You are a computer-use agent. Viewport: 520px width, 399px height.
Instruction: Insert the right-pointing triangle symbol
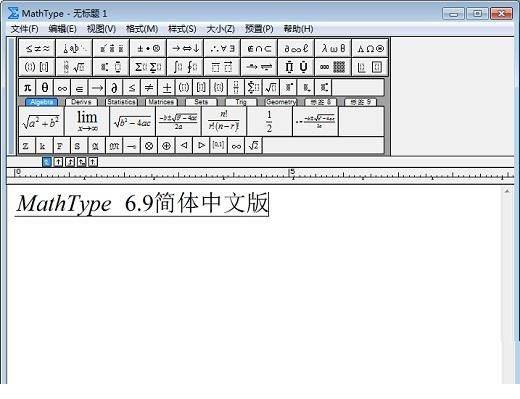pos(201,146)
